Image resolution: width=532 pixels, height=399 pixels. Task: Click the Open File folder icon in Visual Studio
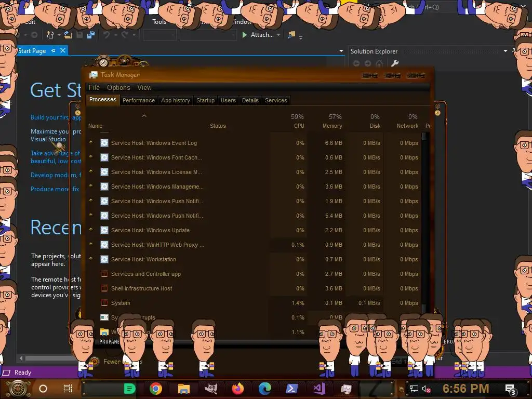(x=68, y=35)
